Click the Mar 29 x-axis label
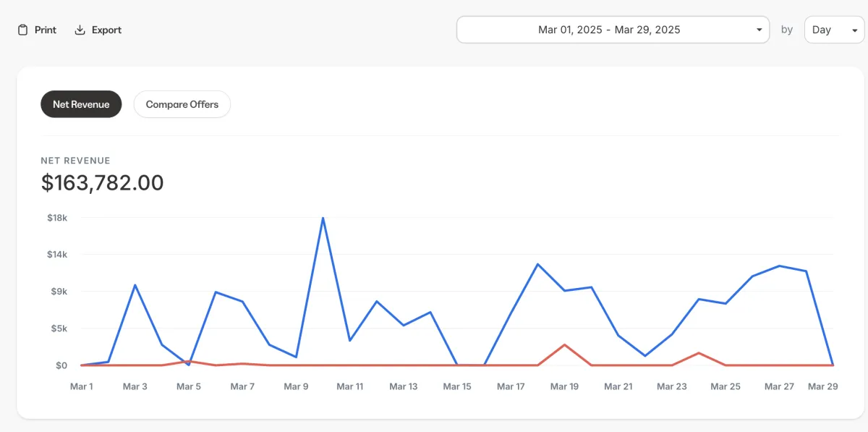This screenshot has width=868, height=432. coord(822,386)
